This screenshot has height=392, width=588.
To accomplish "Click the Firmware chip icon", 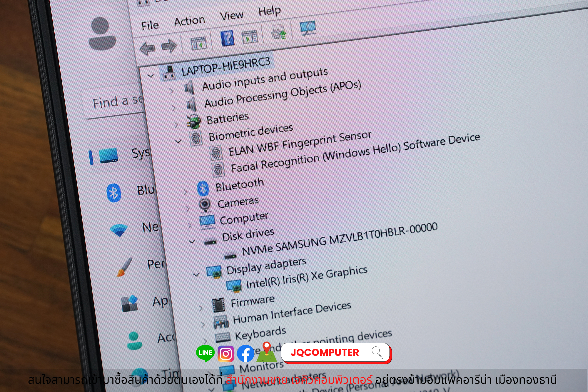I will click(218, 305).
